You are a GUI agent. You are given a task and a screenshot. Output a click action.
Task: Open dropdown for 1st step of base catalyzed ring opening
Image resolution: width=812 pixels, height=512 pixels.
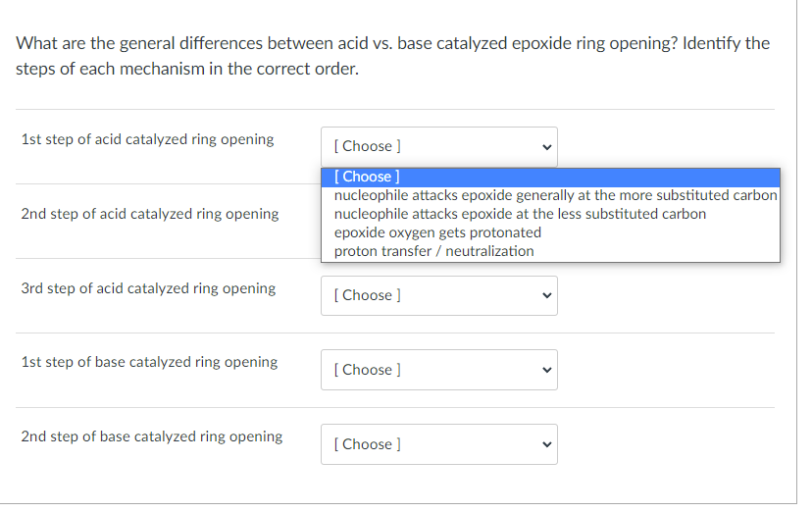(x=439, y=370)
